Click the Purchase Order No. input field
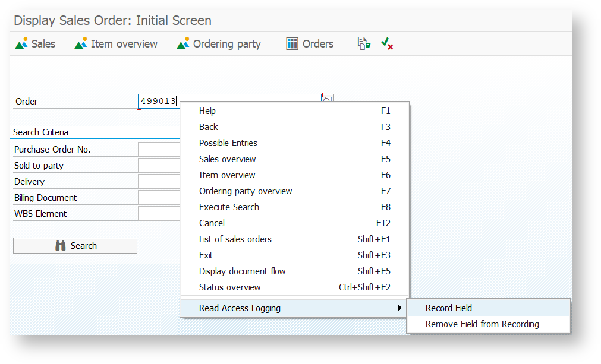The height and width of the screenshot is (364, 601). [x=159, y=149]
